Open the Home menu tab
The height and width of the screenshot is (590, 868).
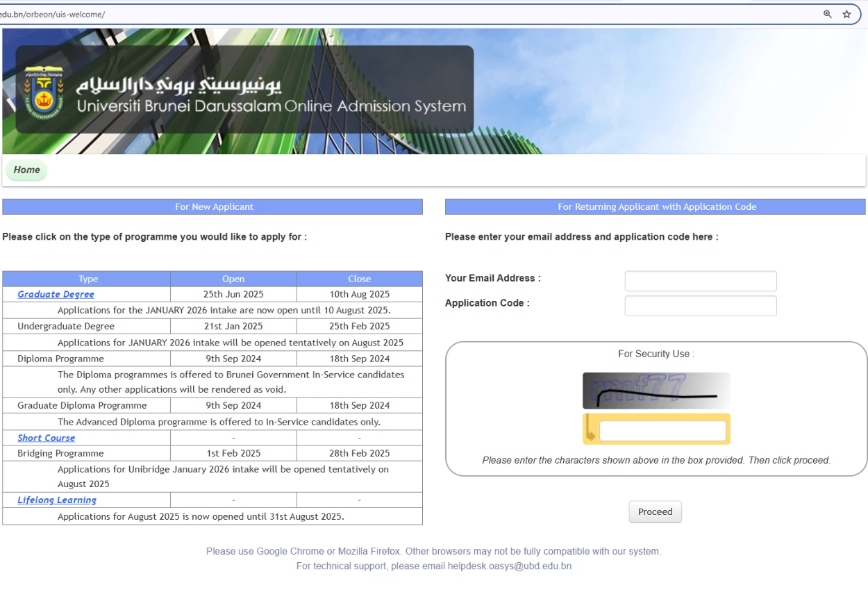(x=26, y=170)
